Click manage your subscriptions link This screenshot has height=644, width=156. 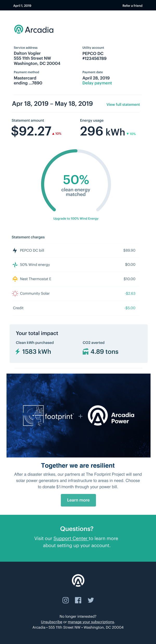(x=91, y=622)
